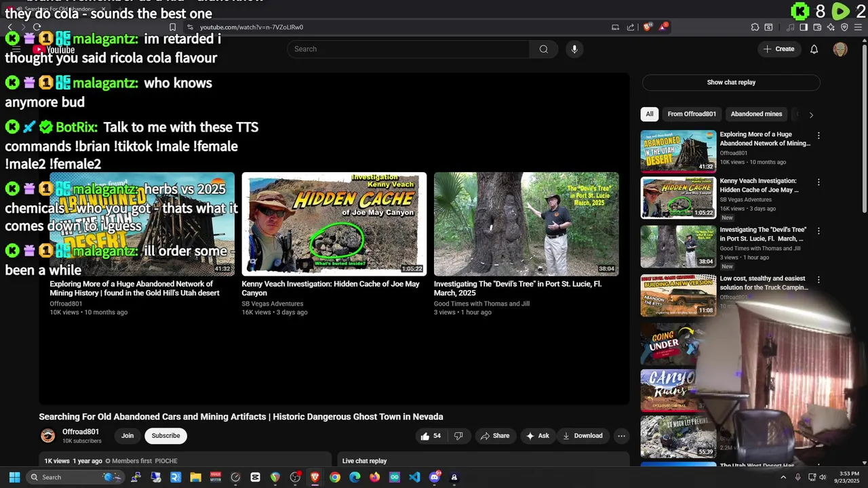Click Good Times with Thomas and Jill text
Viewport: 868px width, 488px height.
coord(482,304)
